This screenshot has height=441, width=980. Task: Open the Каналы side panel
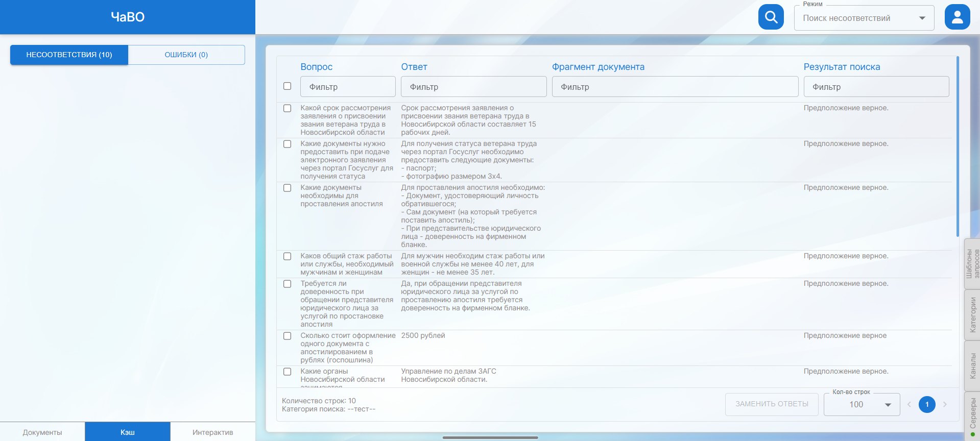[x=972, y=366]
